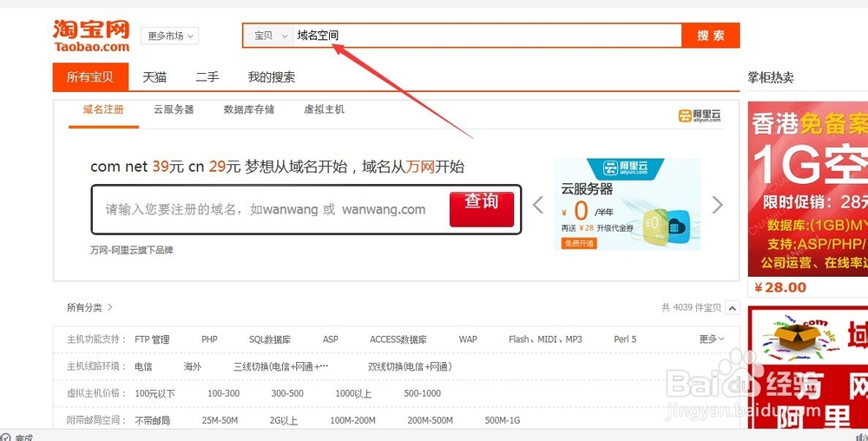Click 万网 link in the slogan

coord(420,167)
